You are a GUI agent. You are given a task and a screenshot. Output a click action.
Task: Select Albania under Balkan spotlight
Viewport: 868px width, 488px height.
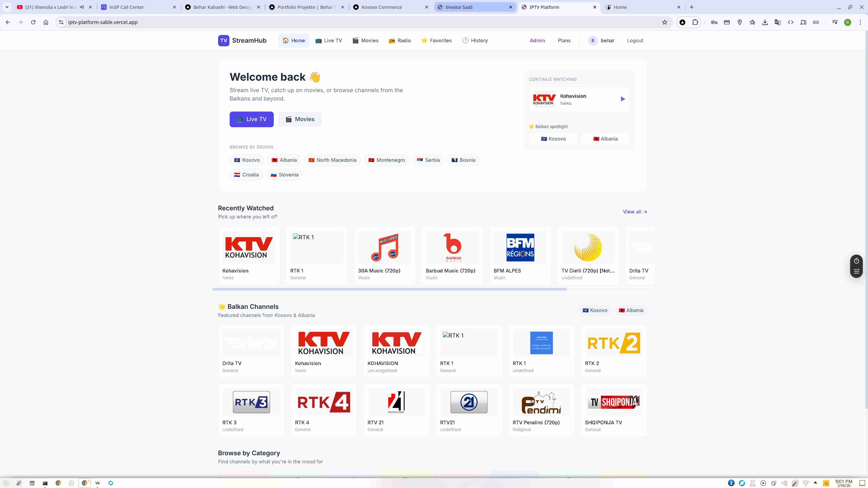coord(605,139)
